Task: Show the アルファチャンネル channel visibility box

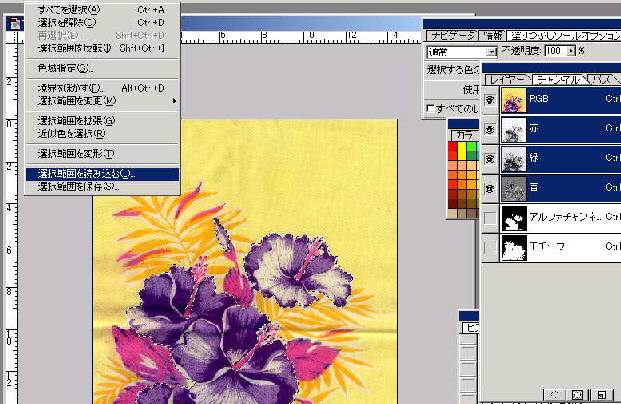Action: click(490, 217)
